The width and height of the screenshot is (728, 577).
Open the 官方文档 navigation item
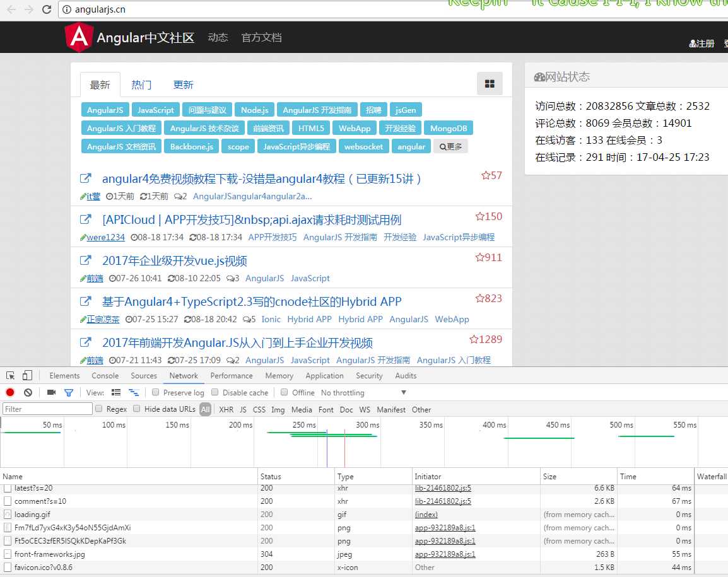click(261, 38)
